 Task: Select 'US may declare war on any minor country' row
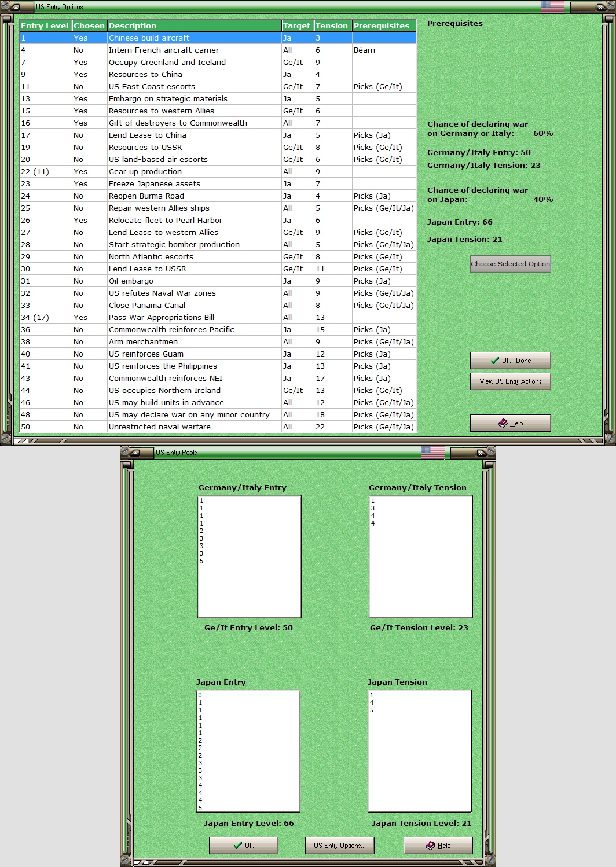coord(218,414)
